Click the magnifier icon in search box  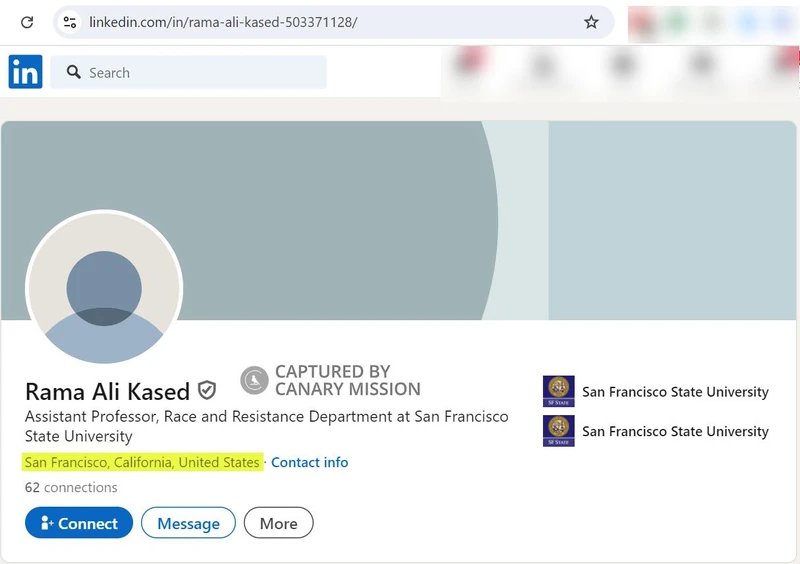point(73,72)
